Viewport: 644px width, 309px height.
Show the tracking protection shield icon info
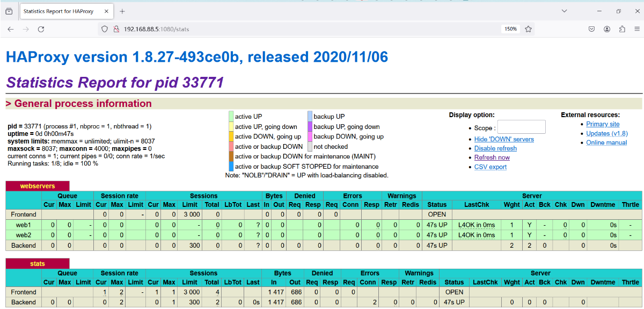[x=105, y=29]
